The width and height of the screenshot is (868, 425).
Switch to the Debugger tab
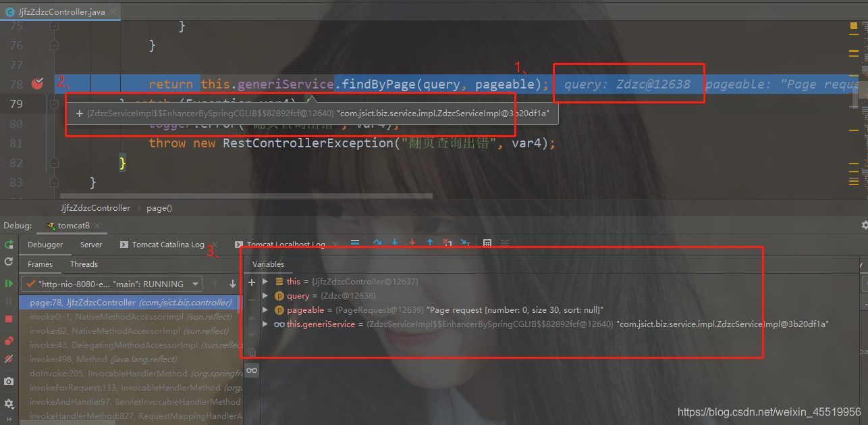click(x=45, y=245)
